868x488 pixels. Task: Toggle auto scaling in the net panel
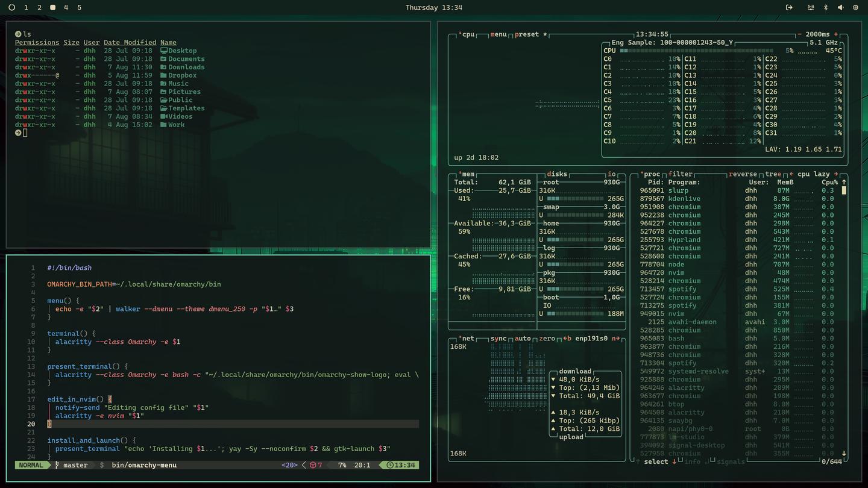(x=523, y=338)
